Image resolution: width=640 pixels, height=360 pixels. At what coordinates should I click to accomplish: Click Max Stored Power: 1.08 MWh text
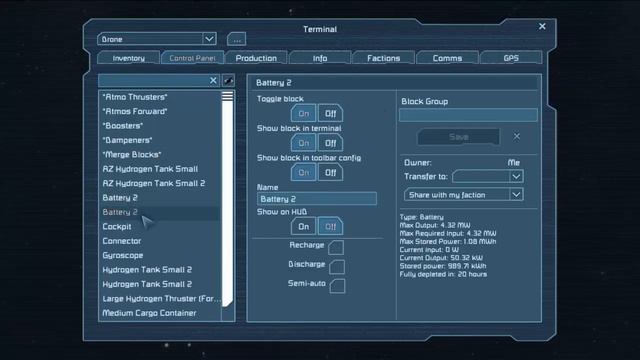[x=448, y=242]
